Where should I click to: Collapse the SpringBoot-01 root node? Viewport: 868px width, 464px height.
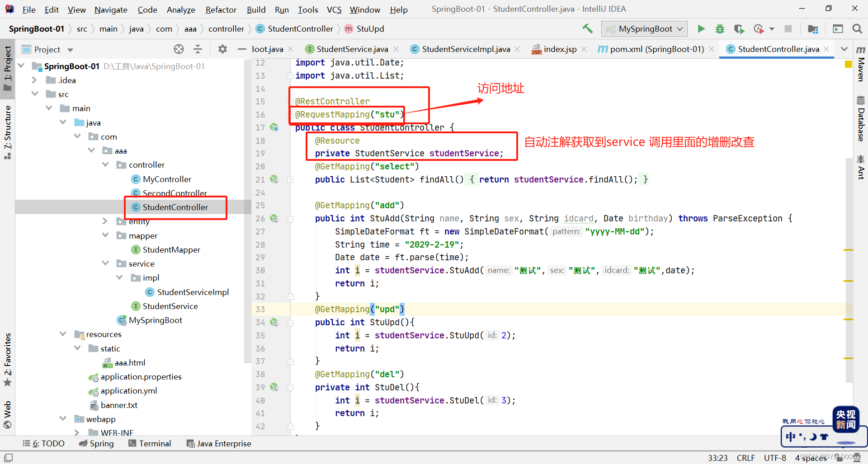21,66
